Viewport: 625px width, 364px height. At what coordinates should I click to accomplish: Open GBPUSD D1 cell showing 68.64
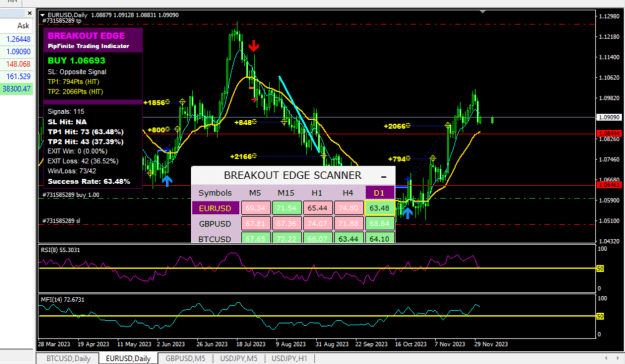(x=379, y=224)
